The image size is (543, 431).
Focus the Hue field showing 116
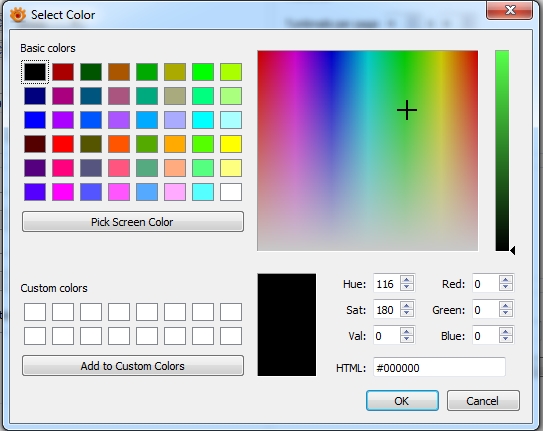[386, 284]
